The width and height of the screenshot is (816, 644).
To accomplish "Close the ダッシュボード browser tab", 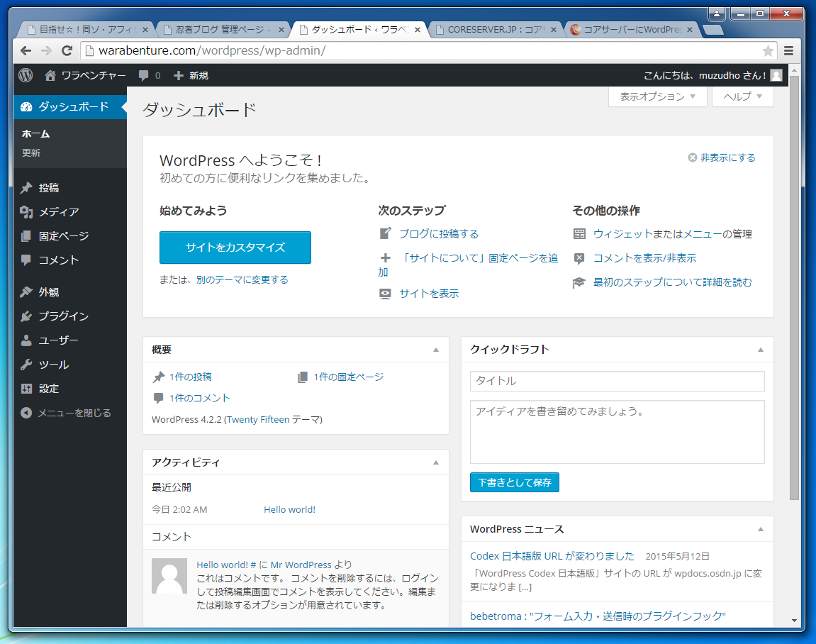I will 418,30.
